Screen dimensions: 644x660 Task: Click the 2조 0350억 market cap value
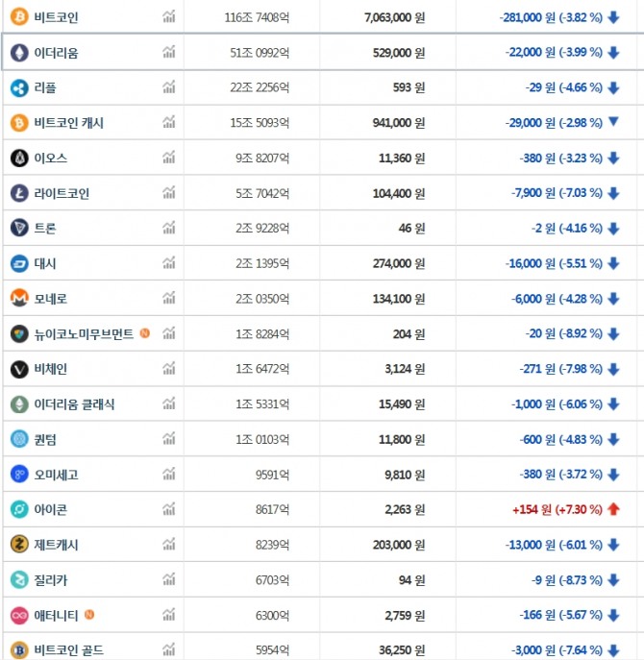260,299
